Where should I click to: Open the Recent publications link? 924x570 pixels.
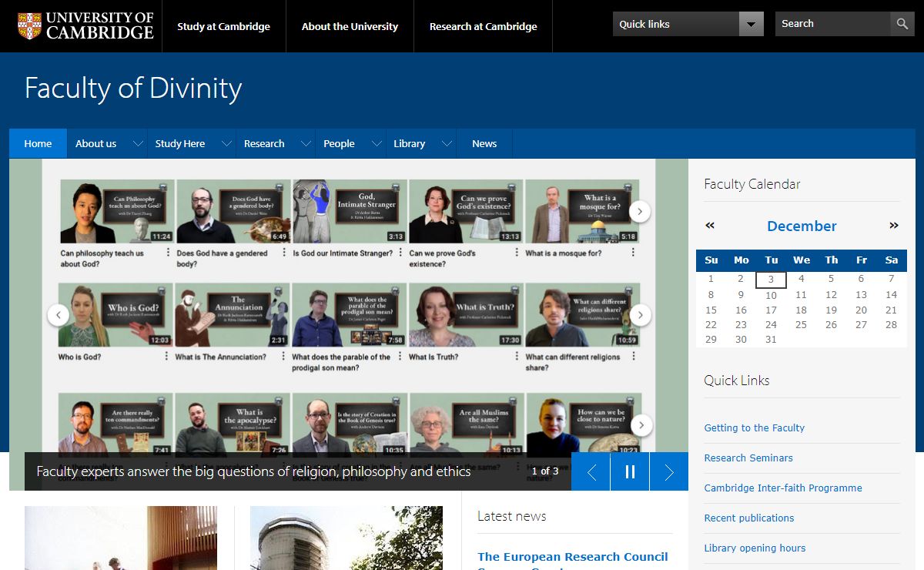point(749,518)
